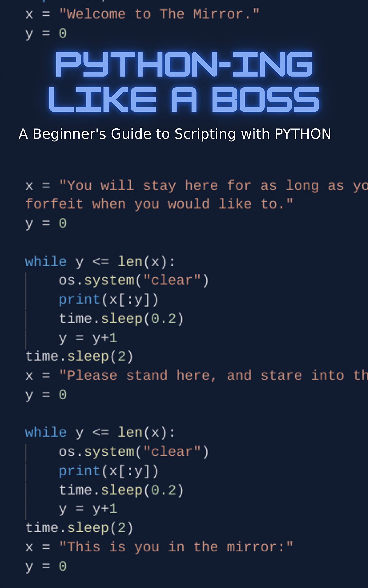Click the "A Beginner's Guide to Scripting" subtitle
The image size is (368, 588).
pos(175,134)
